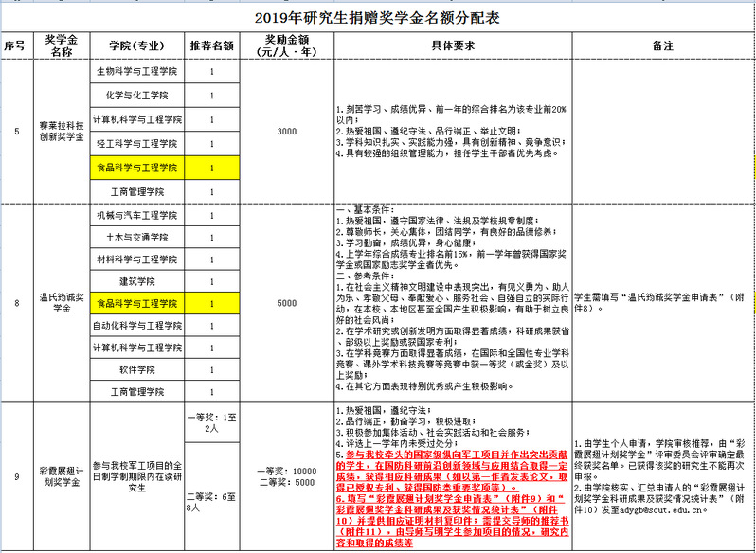Click the 二等奖：6至8人 cell
The height and width of the screenshot is (553, 756).
pyautogui.click(x=211, y=502)
